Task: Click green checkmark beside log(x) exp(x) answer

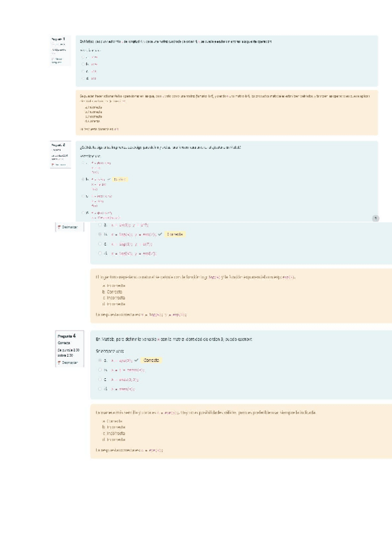Action: pyautogui.click(x=160, y=234)
